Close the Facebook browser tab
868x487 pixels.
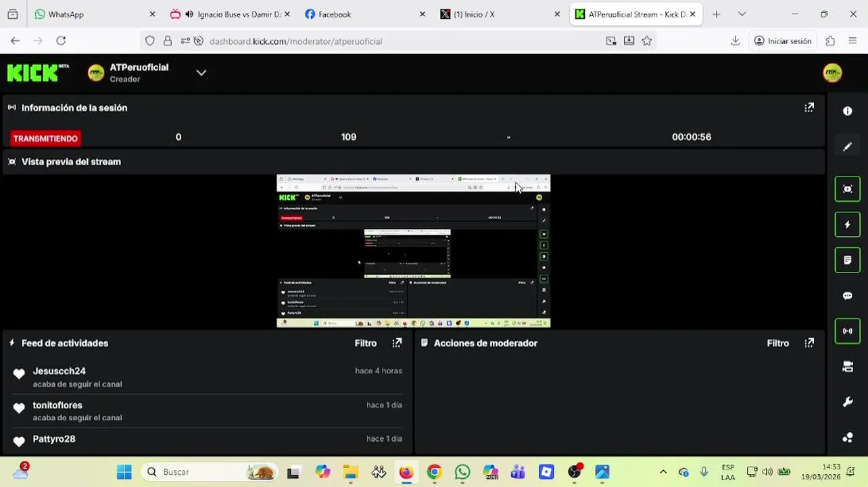click(x=423, y=14)
